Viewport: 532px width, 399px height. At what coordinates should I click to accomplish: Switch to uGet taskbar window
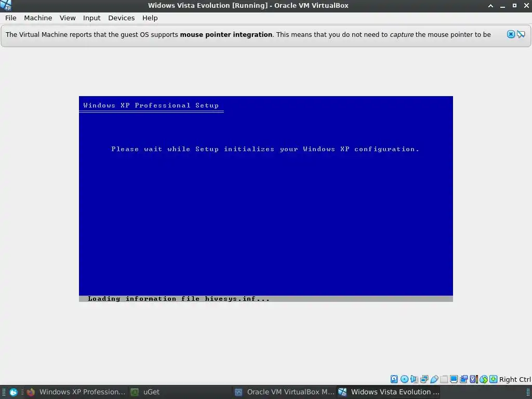180,392
